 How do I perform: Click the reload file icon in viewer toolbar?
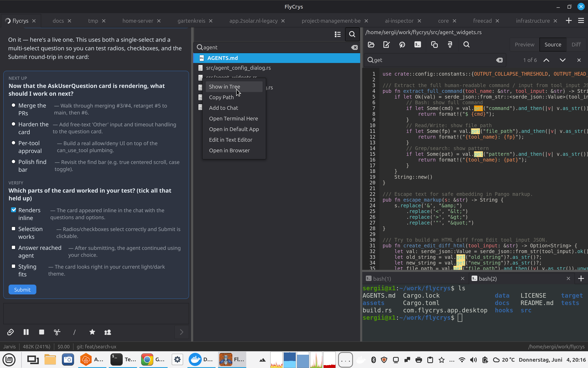[x=402, y=45]
